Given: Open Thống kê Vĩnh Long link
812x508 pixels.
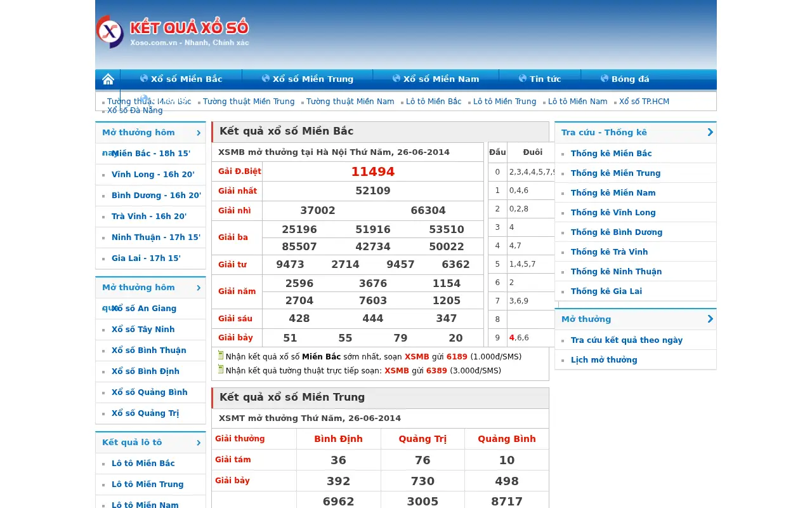Looking at the screenshot, I should tap(613, 213).
